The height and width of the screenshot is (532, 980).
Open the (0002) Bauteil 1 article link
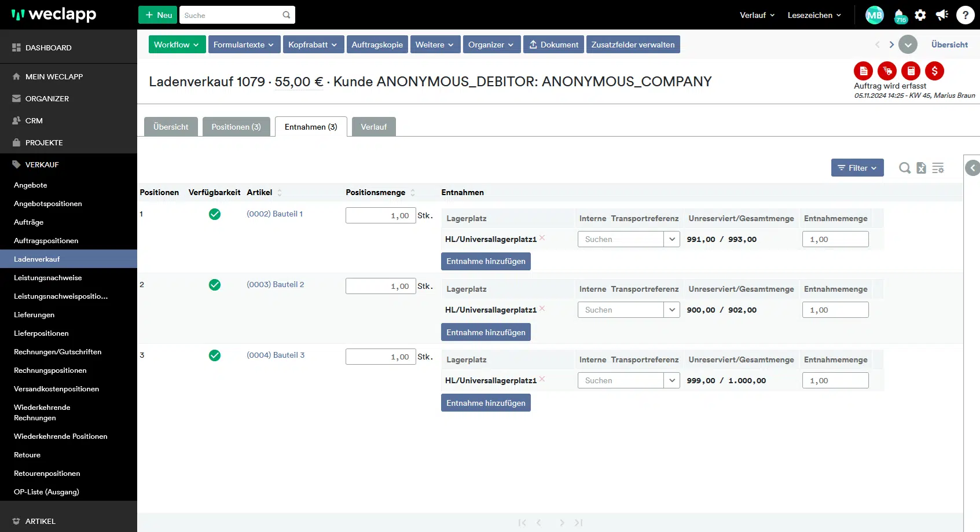(274, 214)
